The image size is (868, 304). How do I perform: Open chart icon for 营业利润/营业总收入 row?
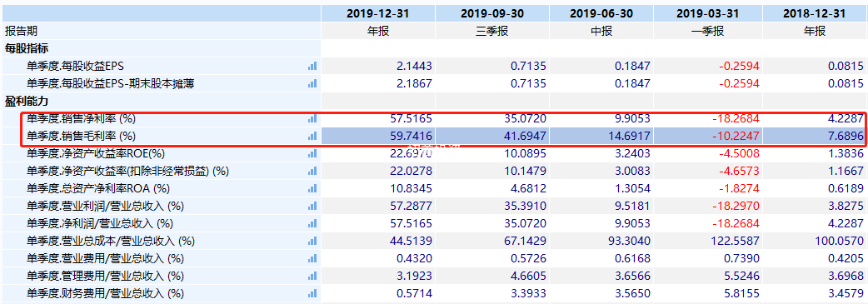[312, 206]
